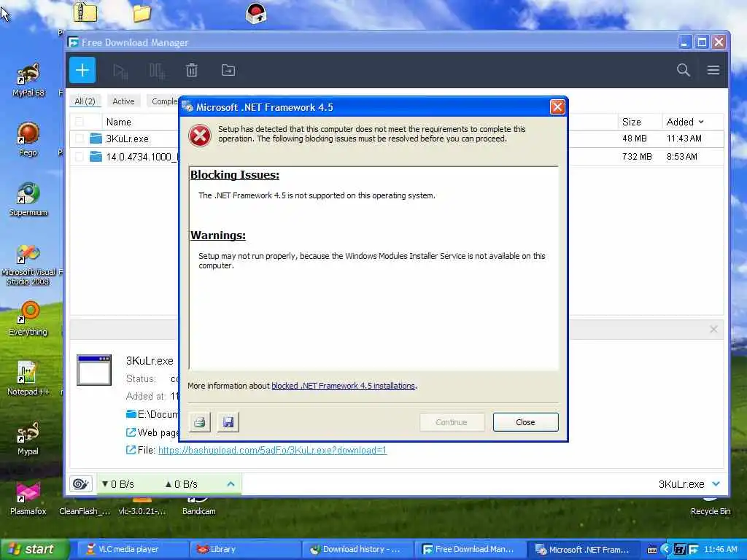Screen dimensions: 747x560
Task: Open the red button app icon on desktop top
Action: click(x=256, y=13)
